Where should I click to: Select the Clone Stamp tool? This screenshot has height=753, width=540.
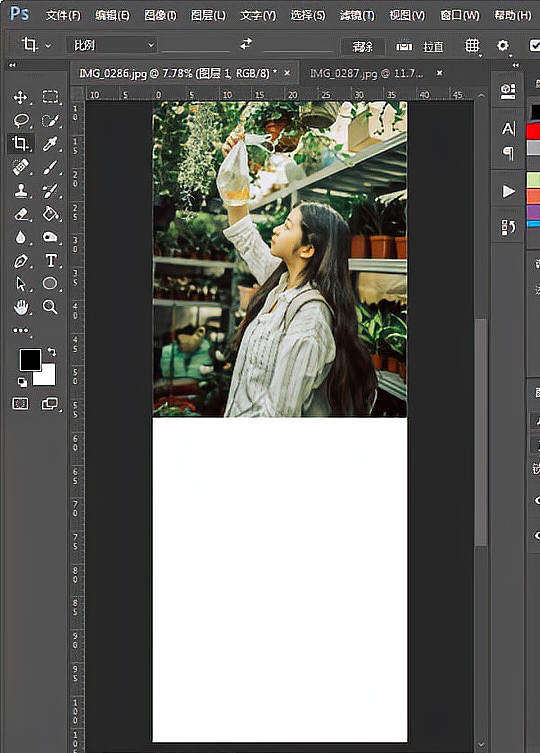point(21,190)
